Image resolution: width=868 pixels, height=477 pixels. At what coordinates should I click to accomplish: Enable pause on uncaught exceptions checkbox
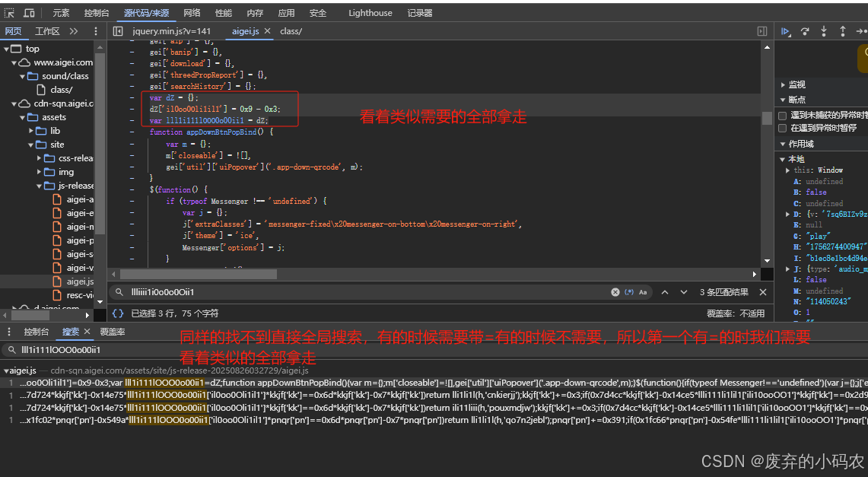pyautogui.click(x=782, y=116)
